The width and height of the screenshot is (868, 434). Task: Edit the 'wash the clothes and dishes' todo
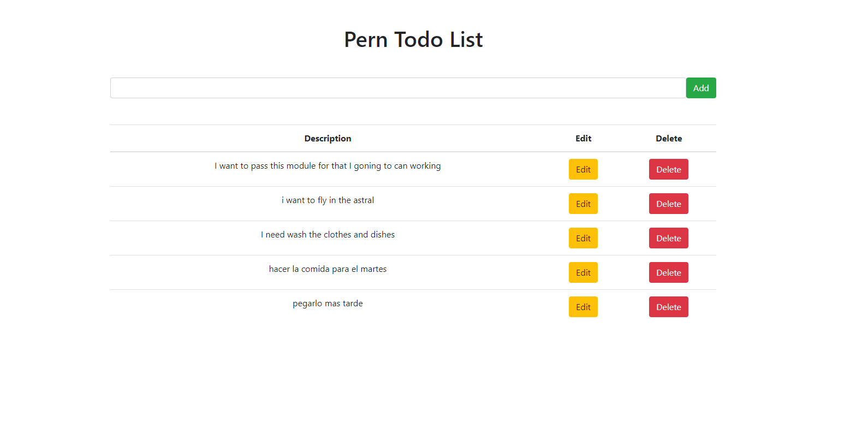(583, 238)
